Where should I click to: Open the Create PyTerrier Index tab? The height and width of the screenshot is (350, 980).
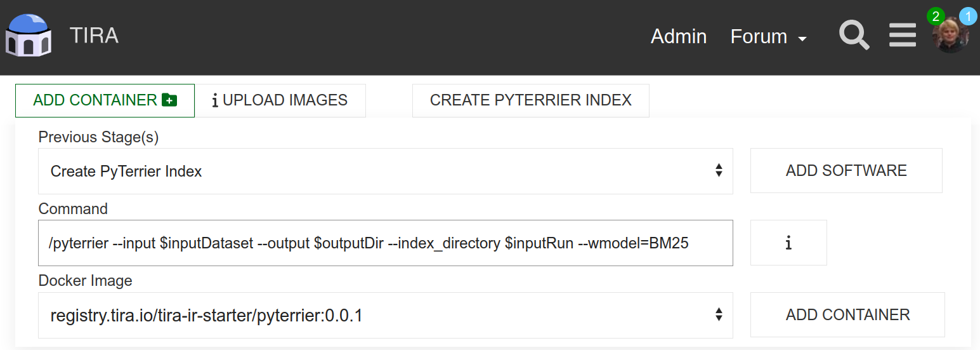pos(531,100)
